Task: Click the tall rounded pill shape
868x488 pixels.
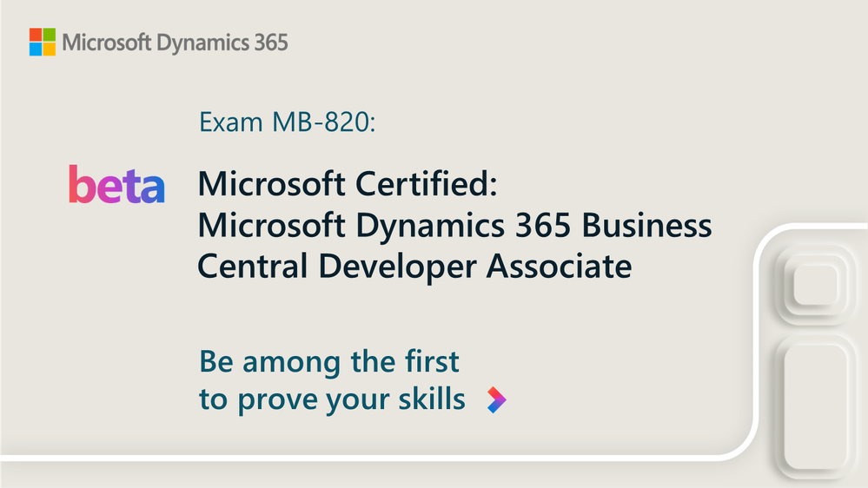Action: tap(815, 408)
